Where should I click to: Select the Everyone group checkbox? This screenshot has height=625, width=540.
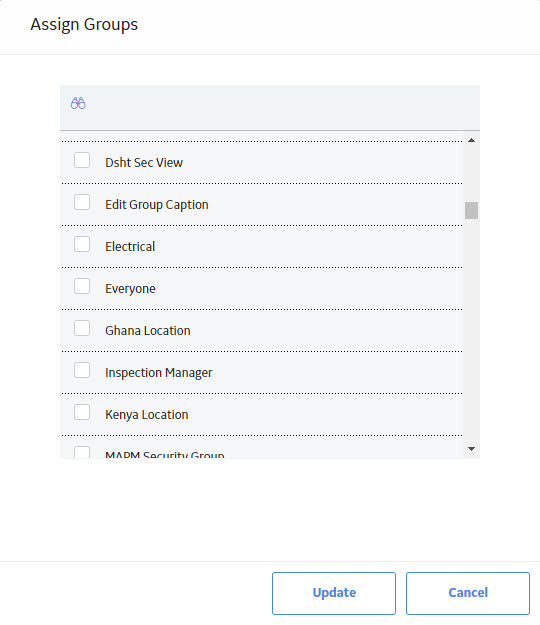pos(82,286)
